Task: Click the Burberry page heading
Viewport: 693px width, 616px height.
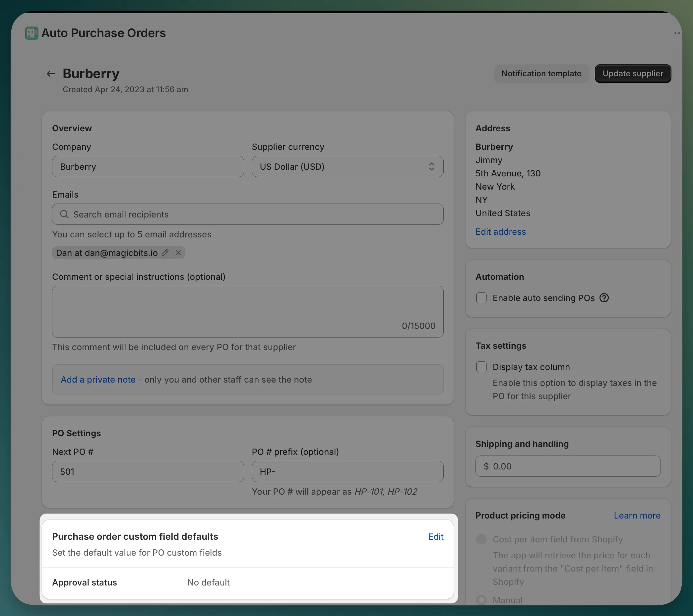Action: 91,74
